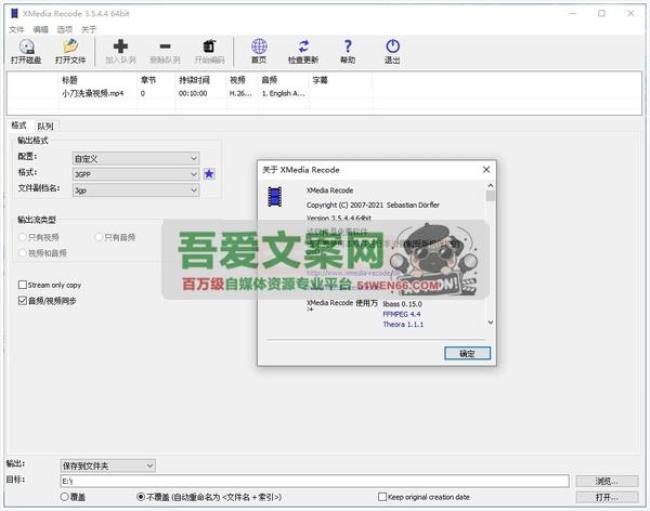Click the 打开文件 (Open File) toolbar icon
Image resolution: width=650 pixels, height=511 pixels.
[x=70, y=46]
